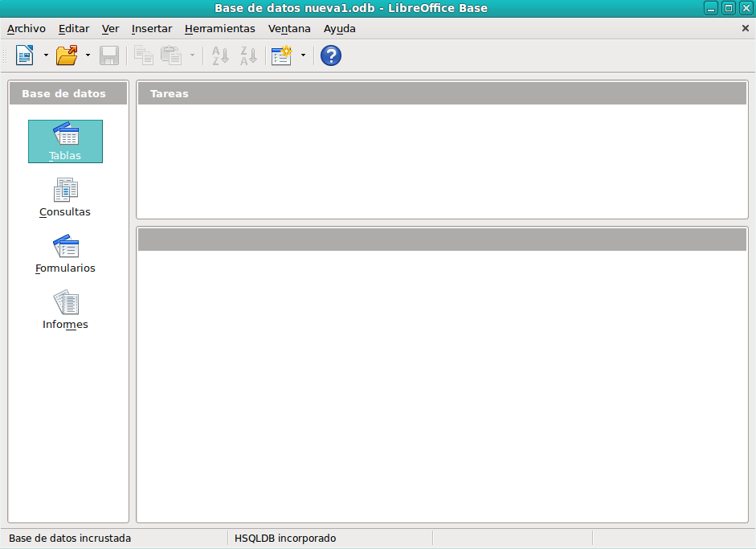Image resolution: width=756 pixels, height=549 pixels.
Task: Click status bar 'Base de datos incrustada'
Action: coord(70,538)
